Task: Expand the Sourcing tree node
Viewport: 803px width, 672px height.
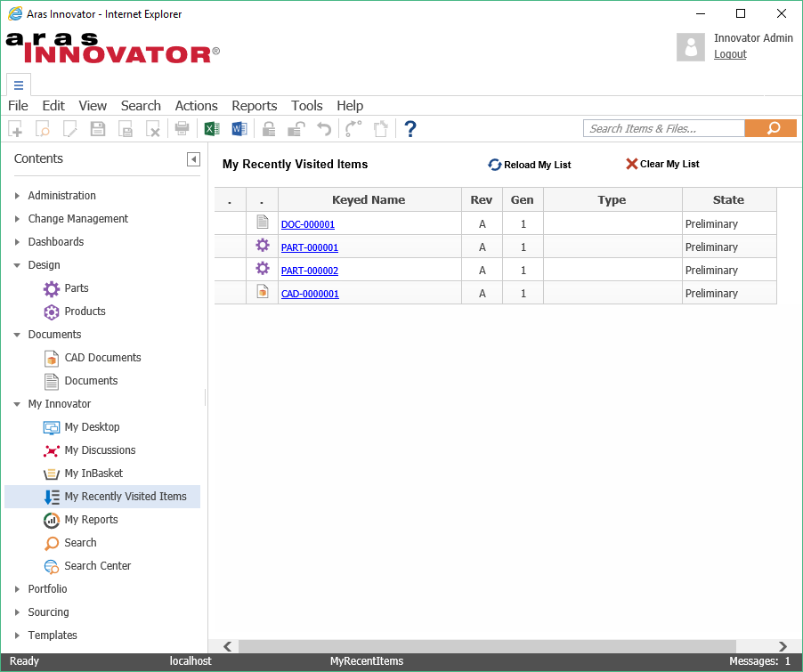Action: [17, 612]
